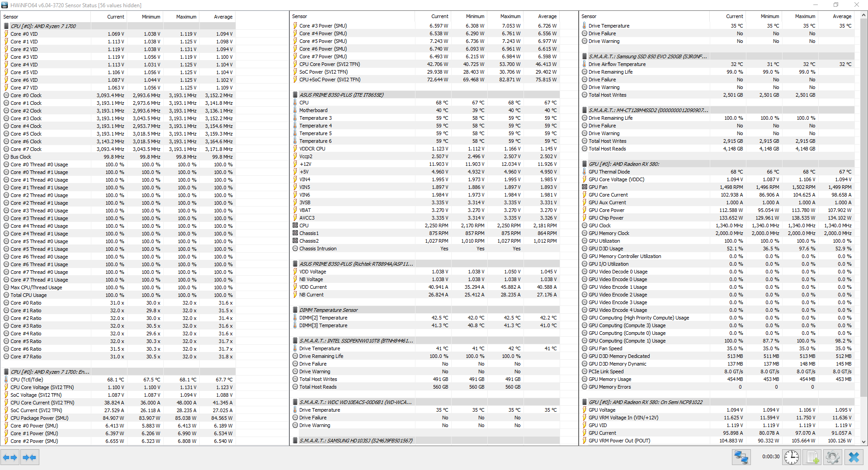Click the Sensor column header in the left panel
The height and width of the screenshot is (470, 868).
tap(46, 17)
